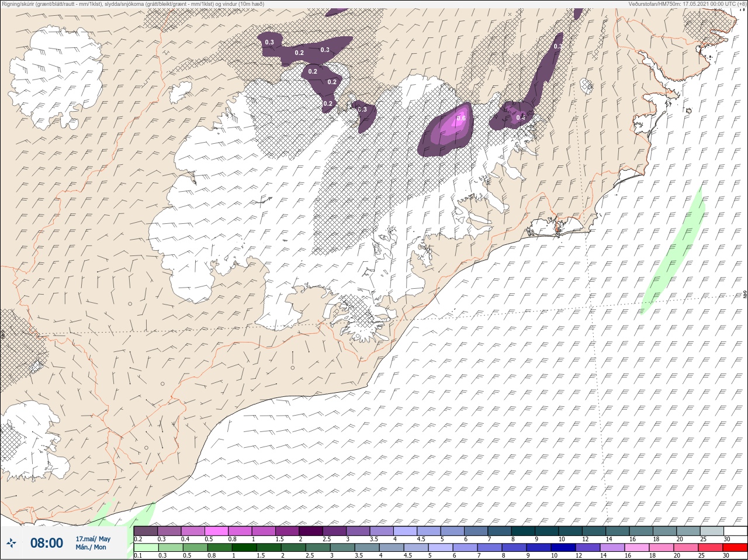This screenshot has height=560, width=748.
Task: Select the light grey 25 swatch in upper legend
Action: click(x=711, y=531)
